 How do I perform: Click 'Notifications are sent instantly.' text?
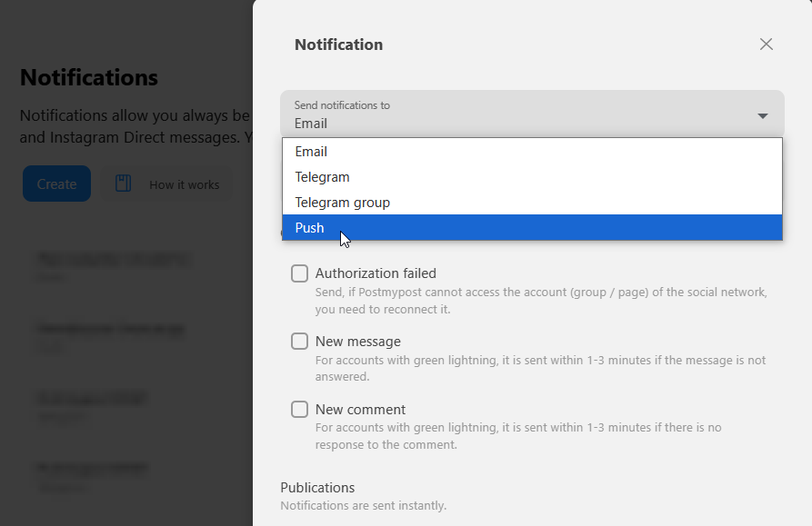coord(364,506)
